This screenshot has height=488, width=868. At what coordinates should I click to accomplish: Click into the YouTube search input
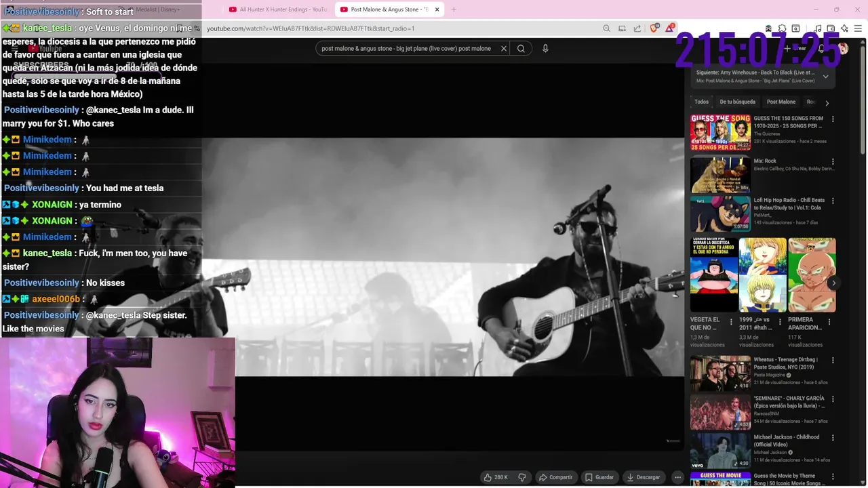[x=406, y=48]
